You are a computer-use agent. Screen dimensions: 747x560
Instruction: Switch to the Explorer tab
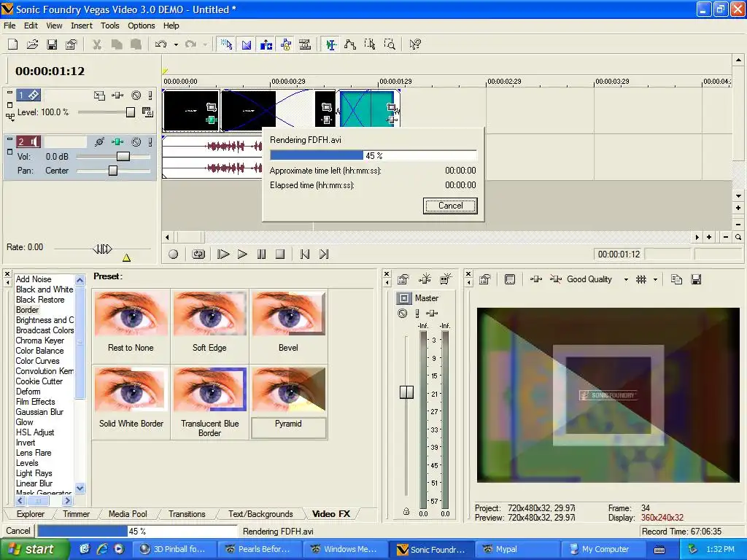31,514
